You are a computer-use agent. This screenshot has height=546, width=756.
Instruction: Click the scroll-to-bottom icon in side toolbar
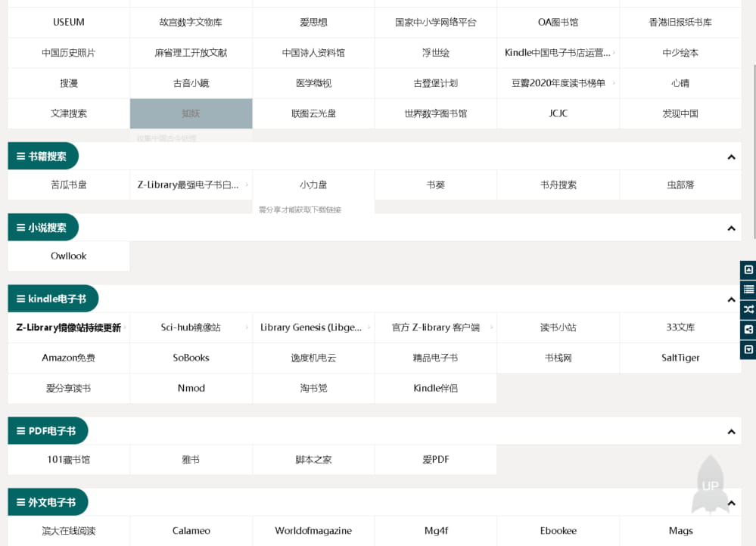(x=748, y=349)
